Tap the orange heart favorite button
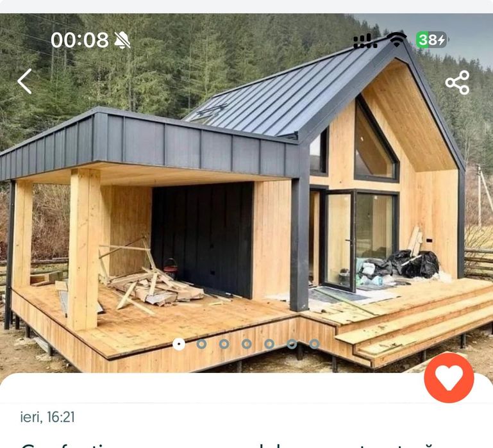Image resolution: width=493 pixels, height=448 pixels. point(449,377)
